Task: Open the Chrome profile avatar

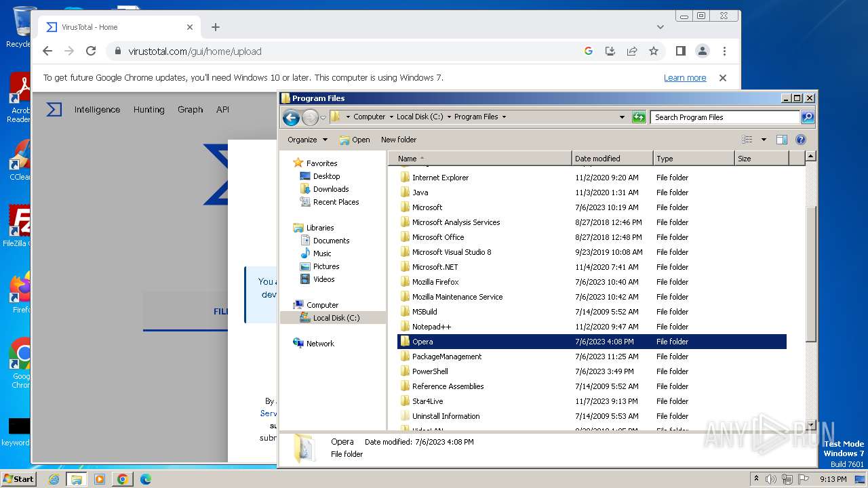Action: pos(703,51)
